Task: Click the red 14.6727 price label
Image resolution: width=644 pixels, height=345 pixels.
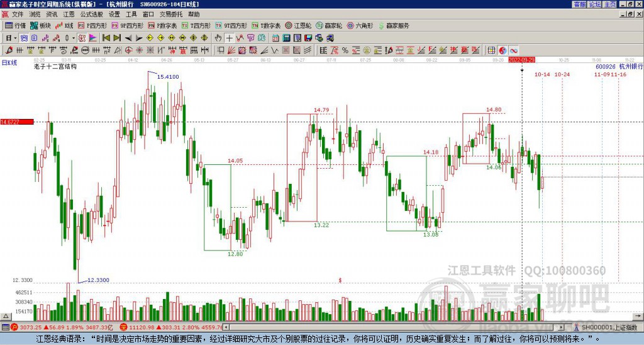Action: click(x=17, y=122)
